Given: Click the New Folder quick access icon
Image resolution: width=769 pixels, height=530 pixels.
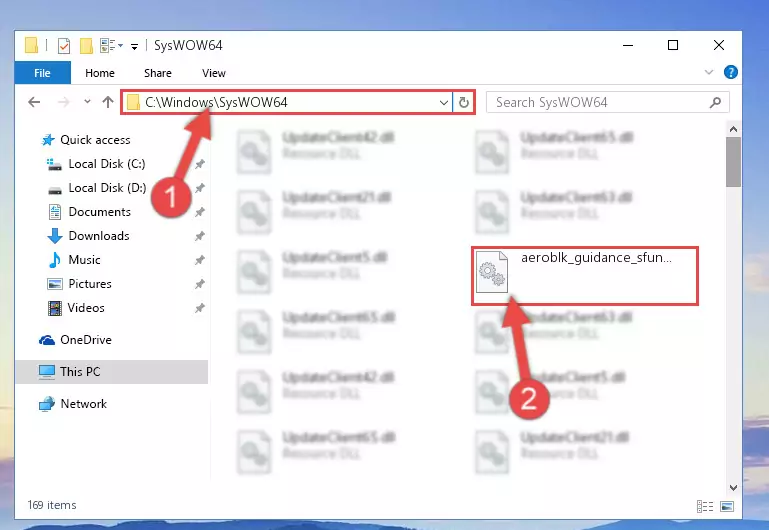Looking at the screenshot, I should click(86, 46).
